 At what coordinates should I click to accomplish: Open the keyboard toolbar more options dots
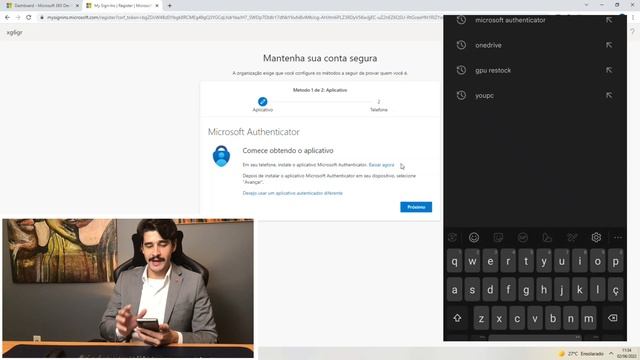pyautogui.click(x=618, y=237)
